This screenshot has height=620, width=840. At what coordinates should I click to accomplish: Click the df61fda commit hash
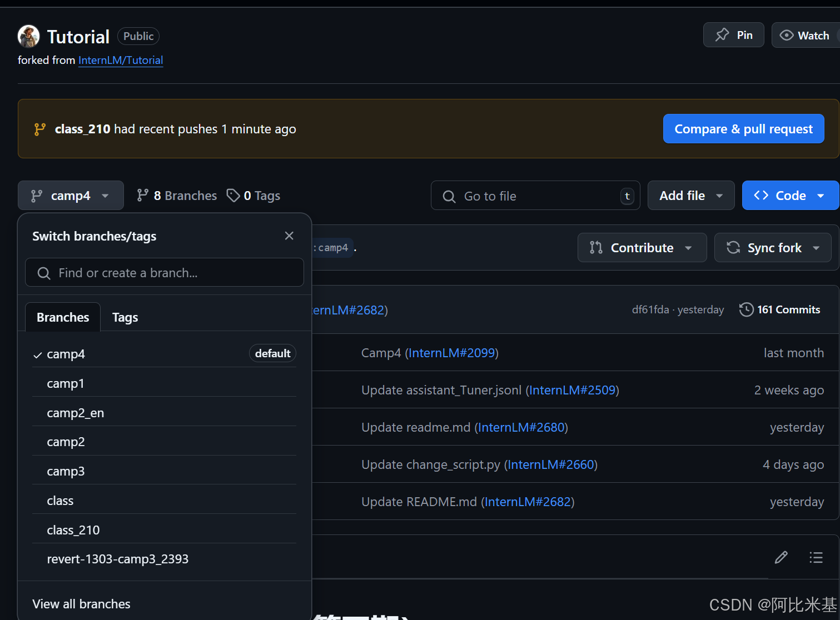[x=650, y=309]
